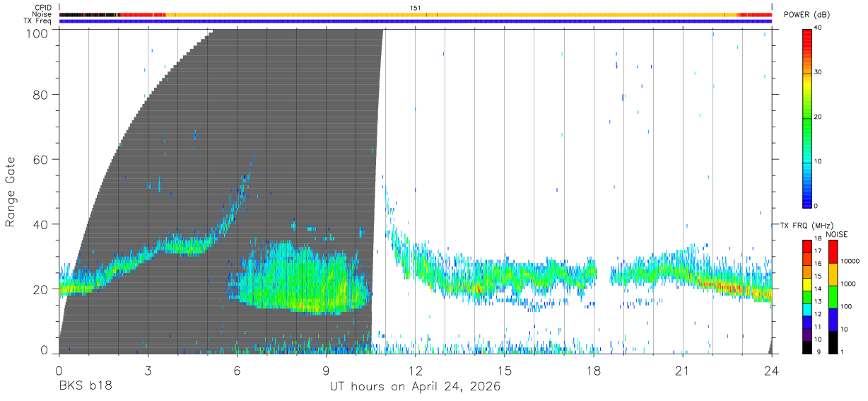Click the blue TX Freq strip above the plot
The width and height of the screenshot is (868, 401).
(x=416, y=21)
